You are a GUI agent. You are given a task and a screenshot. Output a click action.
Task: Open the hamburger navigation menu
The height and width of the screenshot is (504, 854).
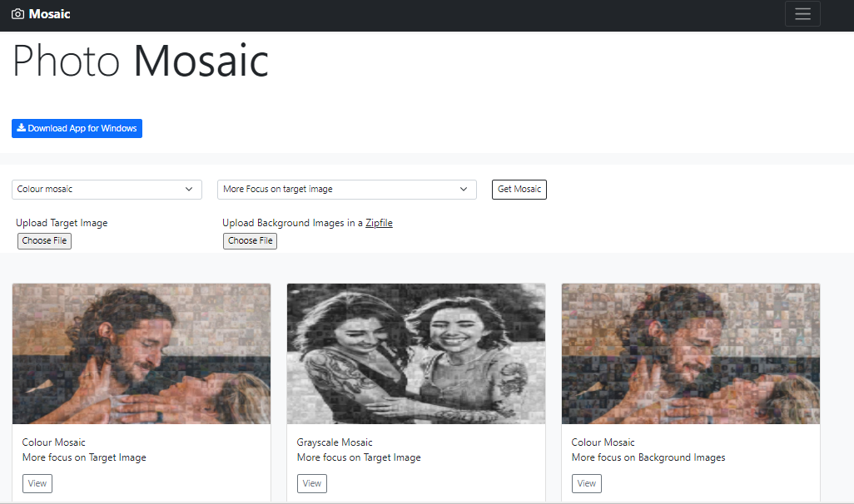(x=802, y=14)
